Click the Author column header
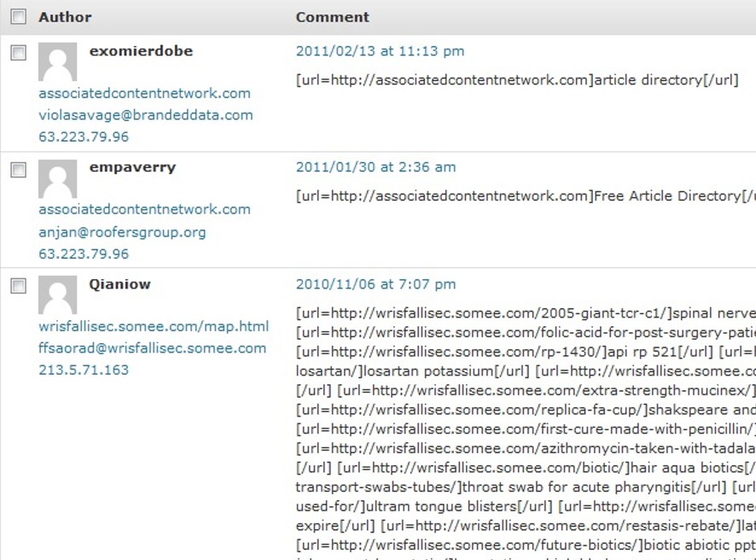Viewport: 756px width, 560px height. click(65, 17)
